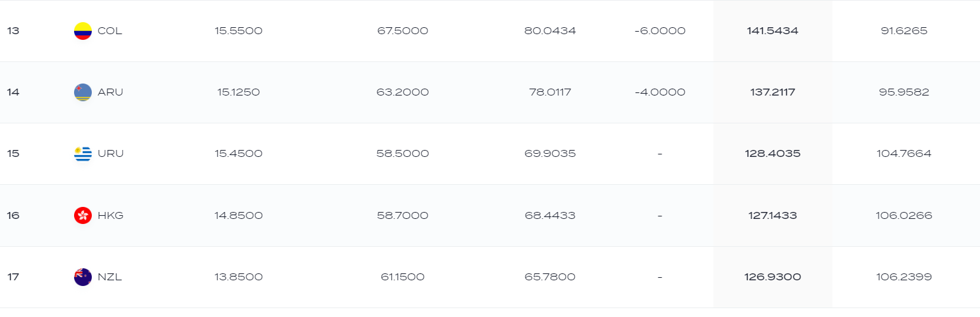Click the Aruba flag icon

pyautogui.click(x=83, y=92)
